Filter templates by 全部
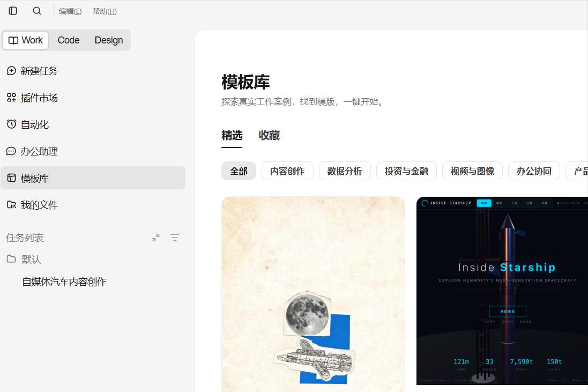 point(239,171)
